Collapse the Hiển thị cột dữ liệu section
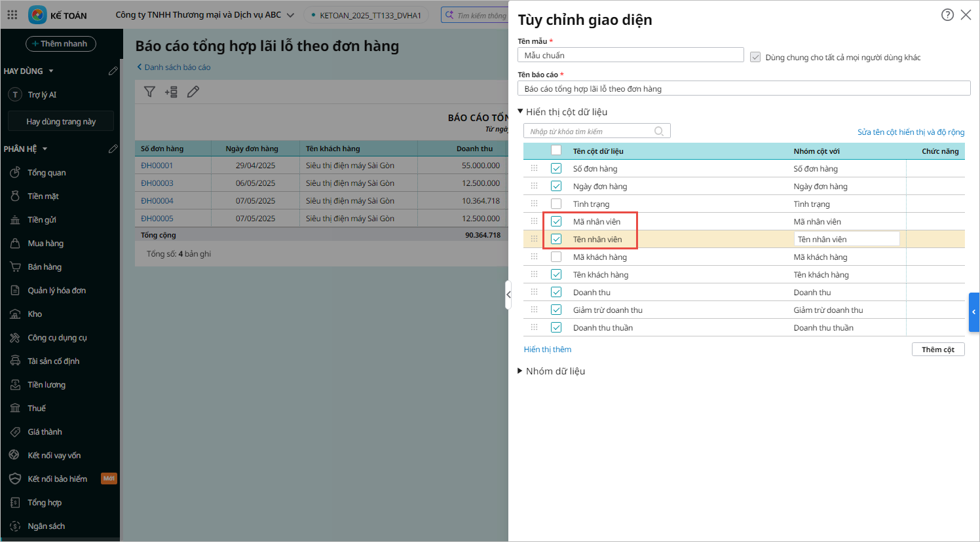The image size is (980, 542). click(x=521, y=112)
